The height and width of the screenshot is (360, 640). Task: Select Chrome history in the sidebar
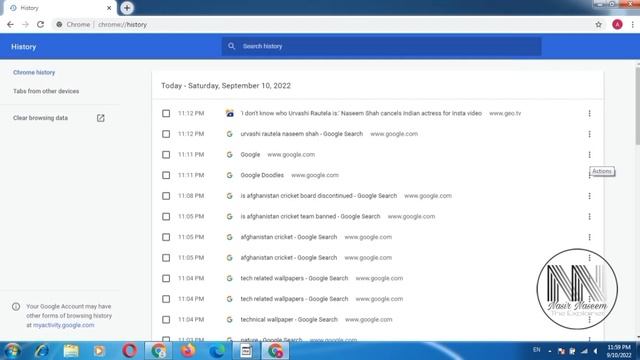[x=34, y=72]
